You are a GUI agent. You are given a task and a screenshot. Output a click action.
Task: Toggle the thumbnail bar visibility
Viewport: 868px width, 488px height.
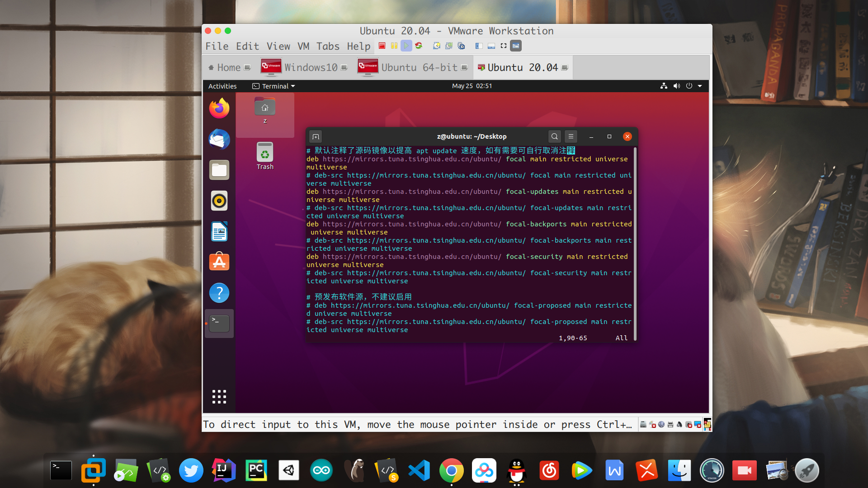pos(491,46)
